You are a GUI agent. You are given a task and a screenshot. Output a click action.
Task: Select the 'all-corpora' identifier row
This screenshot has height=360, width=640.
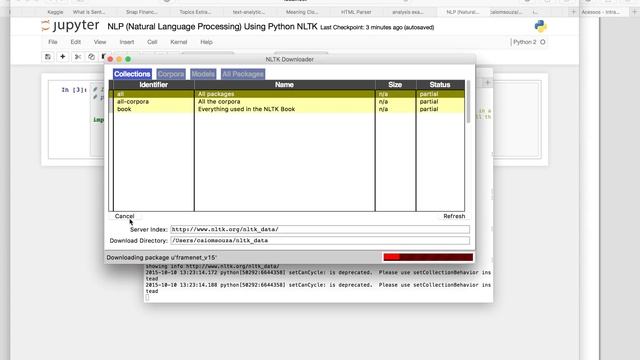pyautogui.click(x=153, y=102)
